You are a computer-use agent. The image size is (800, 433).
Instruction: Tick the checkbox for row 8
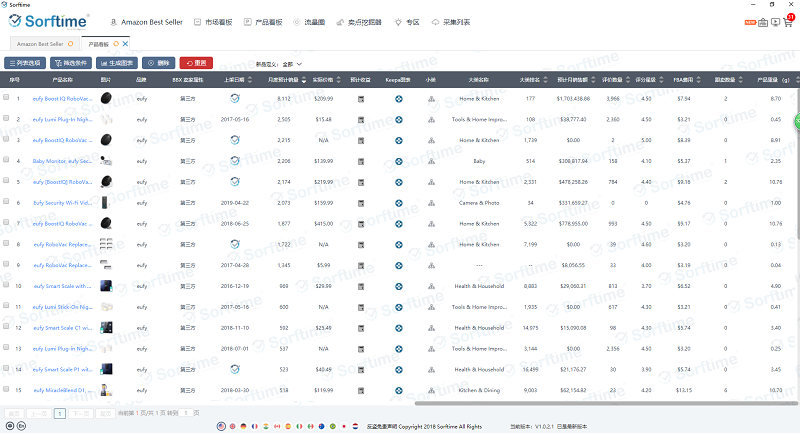(x=6, y=243)
